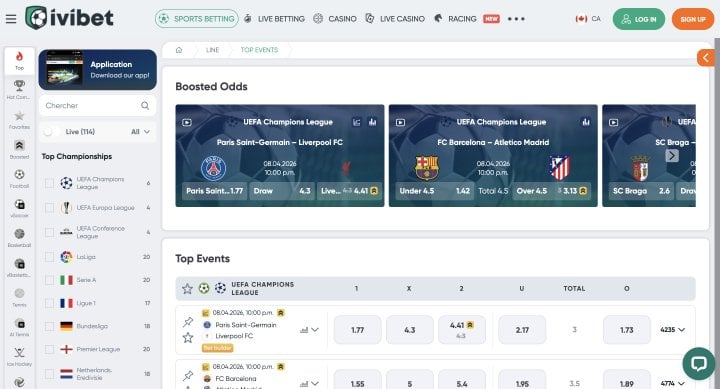Favorite the UEFA Champions League header star
This screenshot has height=389, width=720.
(x=187, y=288)
